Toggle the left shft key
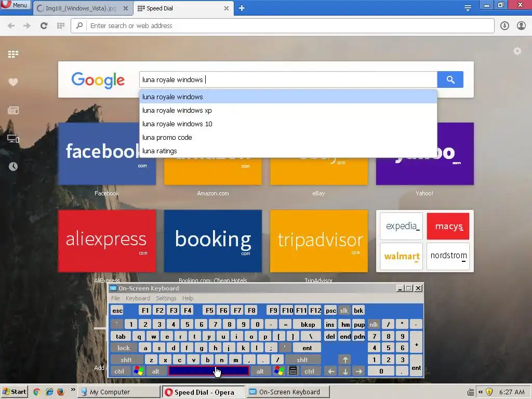 coord(126,360)
